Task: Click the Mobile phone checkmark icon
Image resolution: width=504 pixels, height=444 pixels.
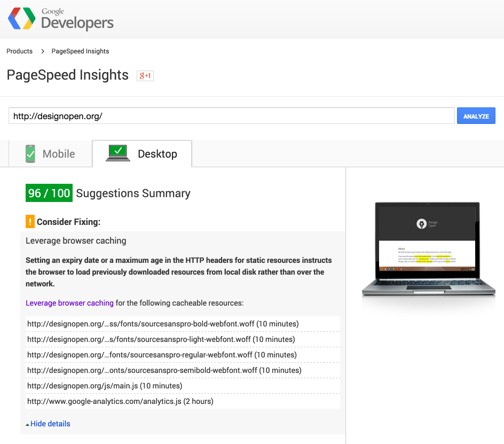Action: [x=30, y=154]
